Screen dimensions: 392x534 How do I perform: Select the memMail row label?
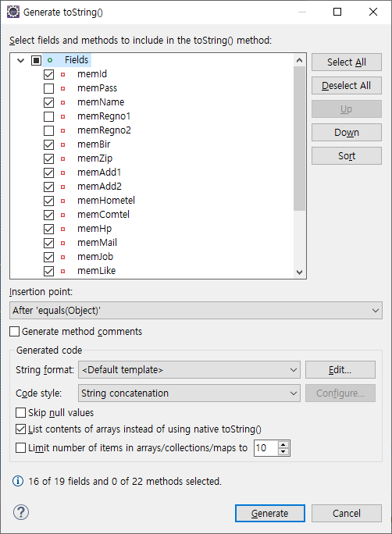pos(97,243)
